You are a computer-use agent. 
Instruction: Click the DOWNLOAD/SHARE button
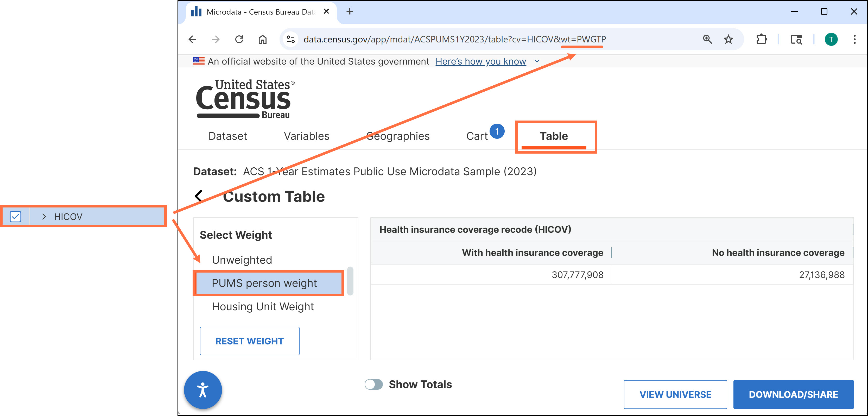tap(793, 394)
